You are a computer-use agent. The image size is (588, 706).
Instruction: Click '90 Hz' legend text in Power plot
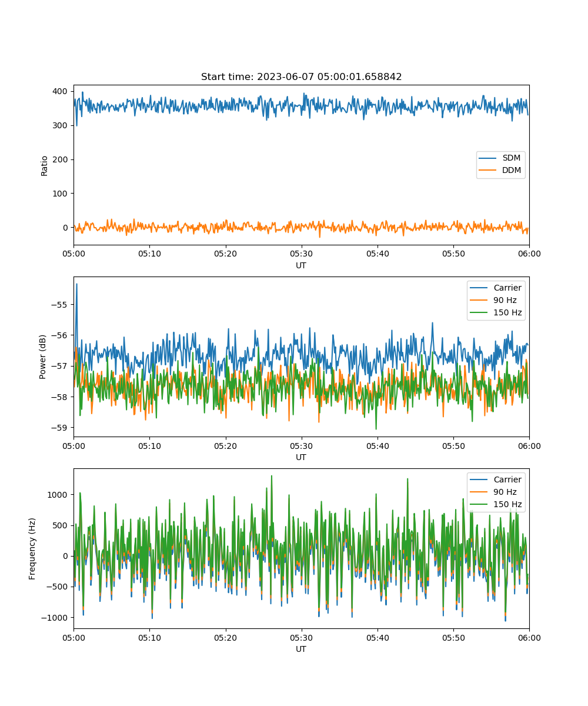505,300
